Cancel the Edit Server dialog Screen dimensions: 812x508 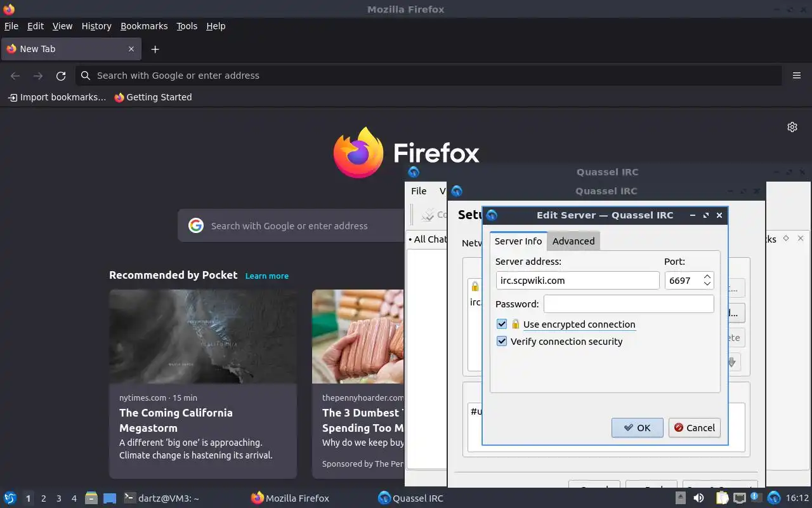695,427
